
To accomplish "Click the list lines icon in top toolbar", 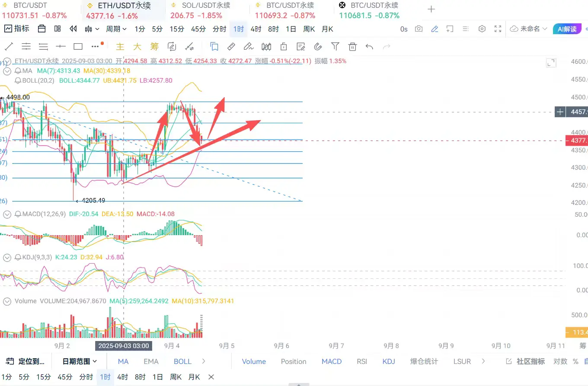I will pos(466,29).
